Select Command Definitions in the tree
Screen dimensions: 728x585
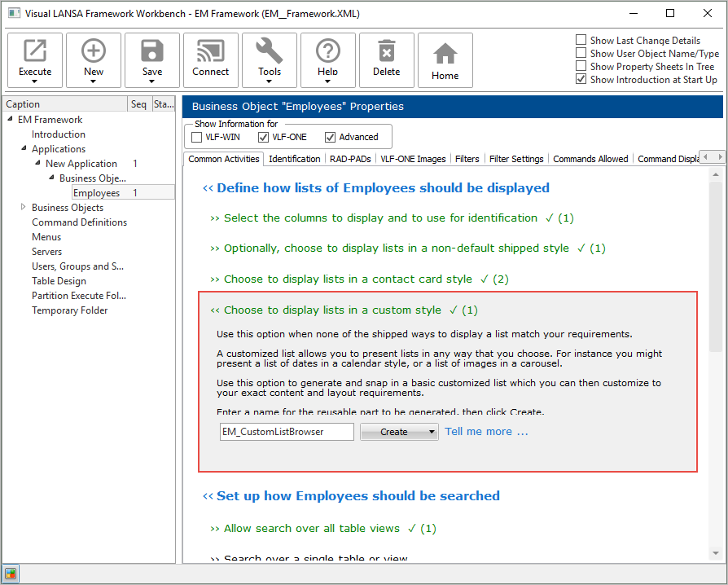click(79, 222)
